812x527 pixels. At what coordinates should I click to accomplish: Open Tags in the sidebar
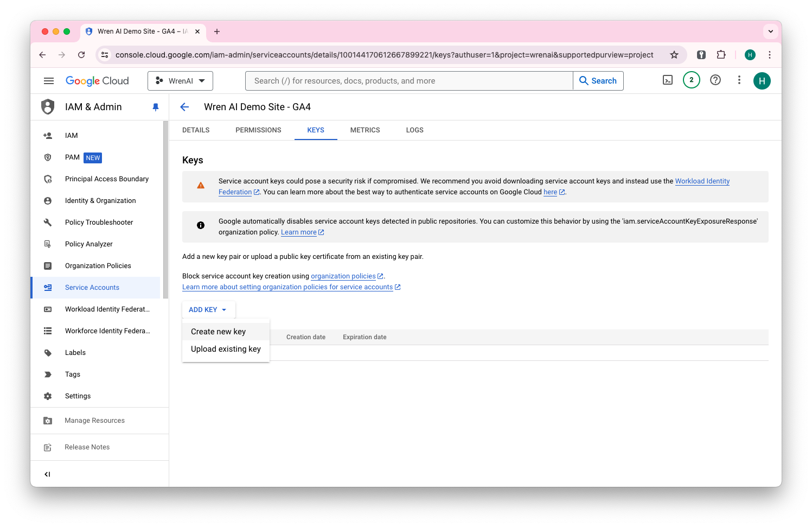pos(95,374)
